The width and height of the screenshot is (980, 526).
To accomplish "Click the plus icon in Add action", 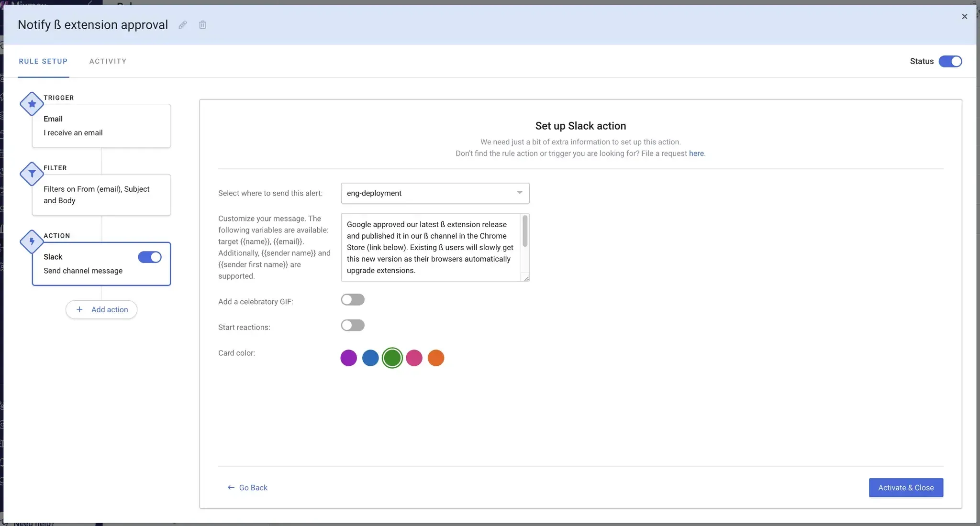I will click(79, 309).
